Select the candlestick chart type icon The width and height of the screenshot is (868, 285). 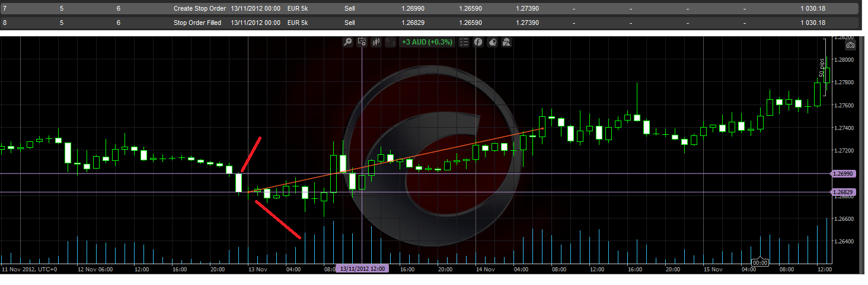point(376,42)
